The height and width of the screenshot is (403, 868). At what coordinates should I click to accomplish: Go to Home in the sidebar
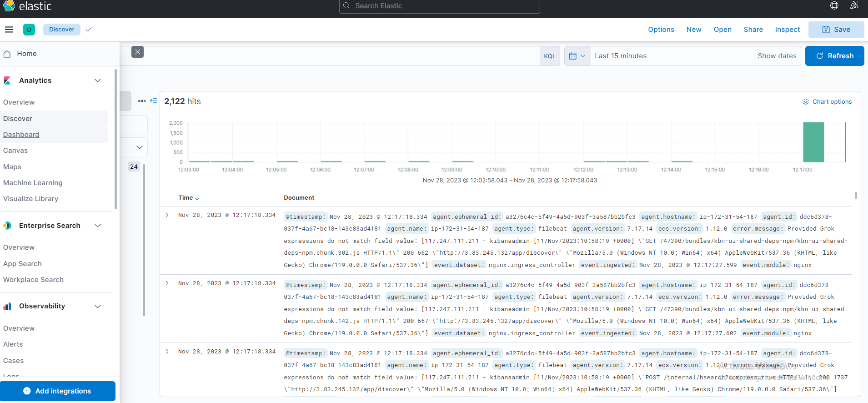click(27, 54)
